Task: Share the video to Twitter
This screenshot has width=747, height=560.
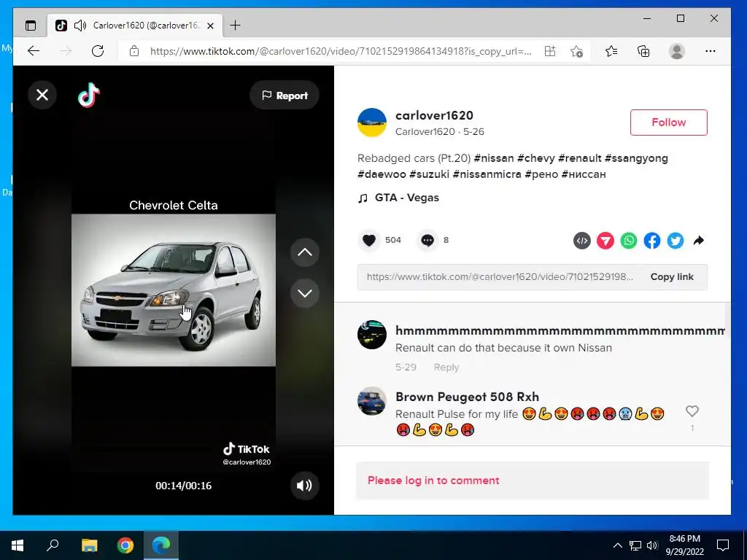Action: coord(675,241)
